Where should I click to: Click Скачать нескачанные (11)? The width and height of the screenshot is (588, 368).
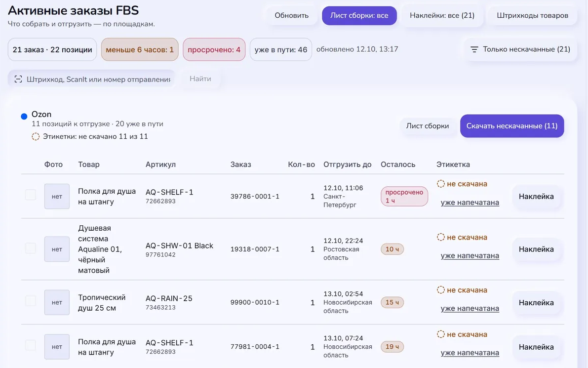pos(512,126)
